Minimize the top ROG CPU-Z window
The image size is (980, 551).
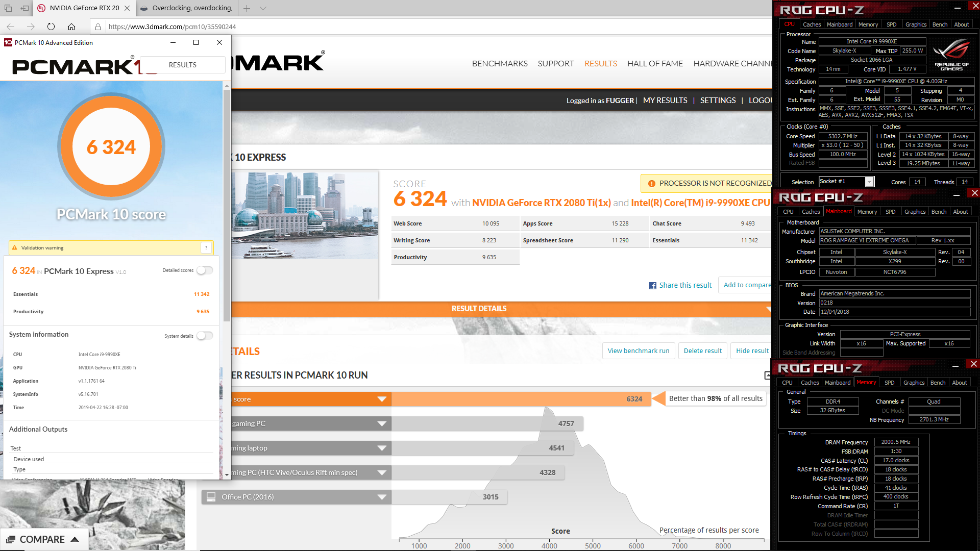coord(958,7)
